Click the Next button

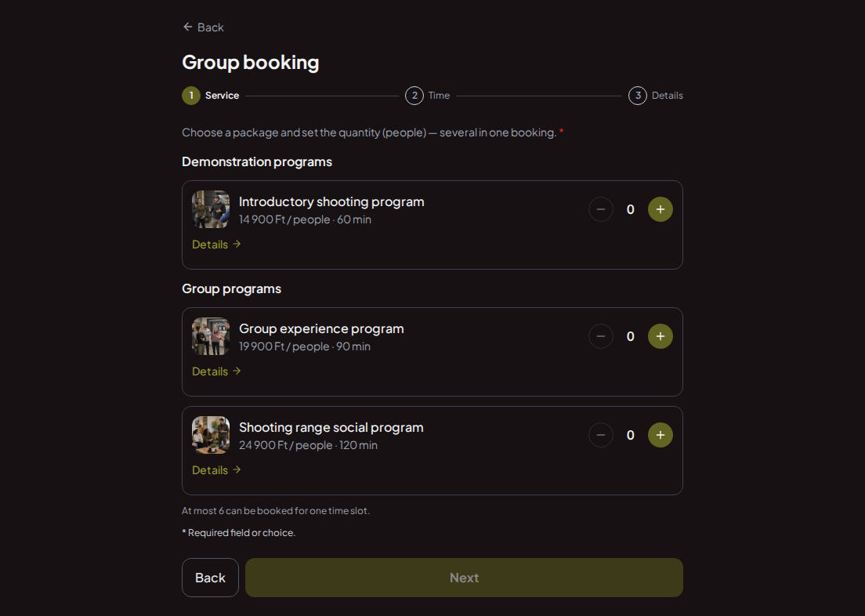pos(464,578)
